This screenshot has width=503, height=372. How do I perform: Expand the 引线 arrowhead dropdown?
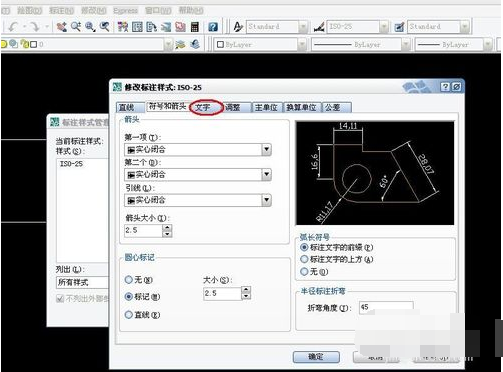click(266, 200)
